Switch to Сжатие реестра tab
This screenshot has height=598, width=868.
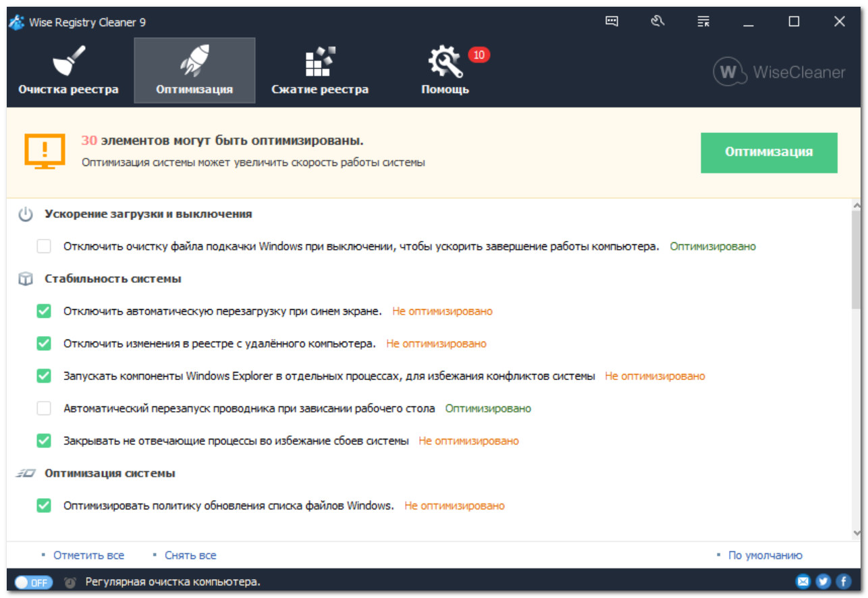tap(320, 70)
